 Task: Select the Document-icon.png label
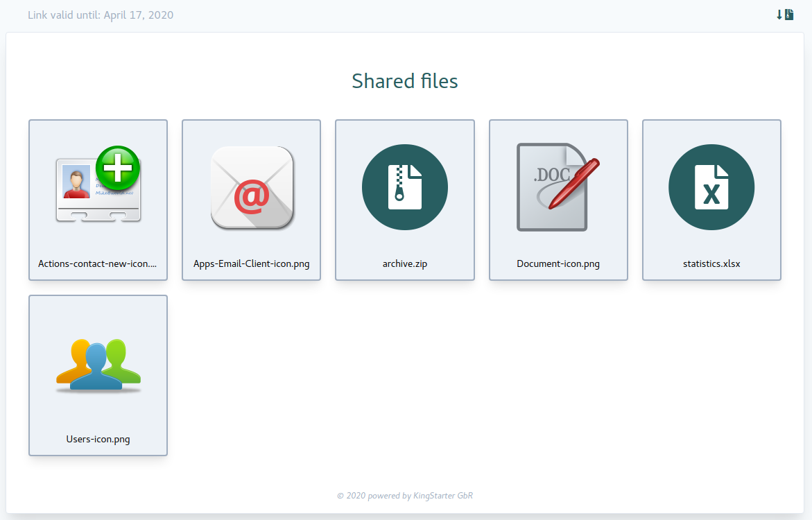558,263
